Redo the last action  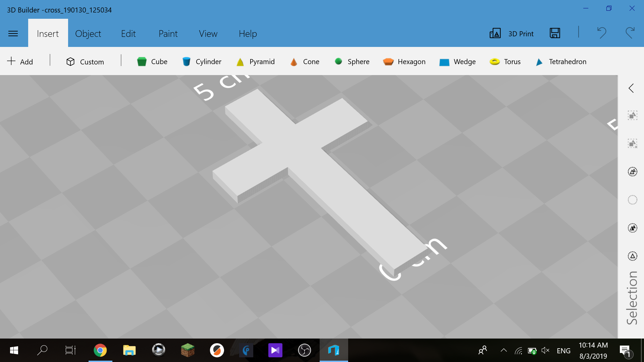[x=630, y=33]
